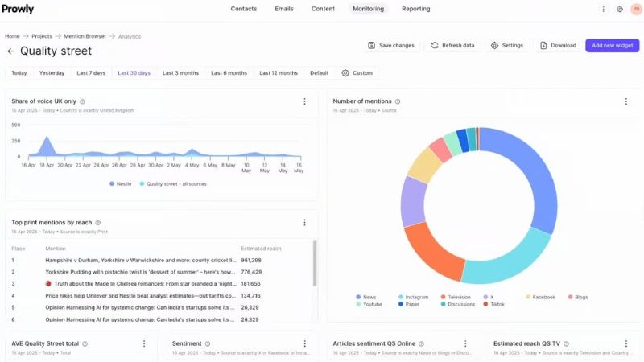Toggle the Nestle series in chart legend
Viewport: 644px width, 362px height.
click(120, 184)
